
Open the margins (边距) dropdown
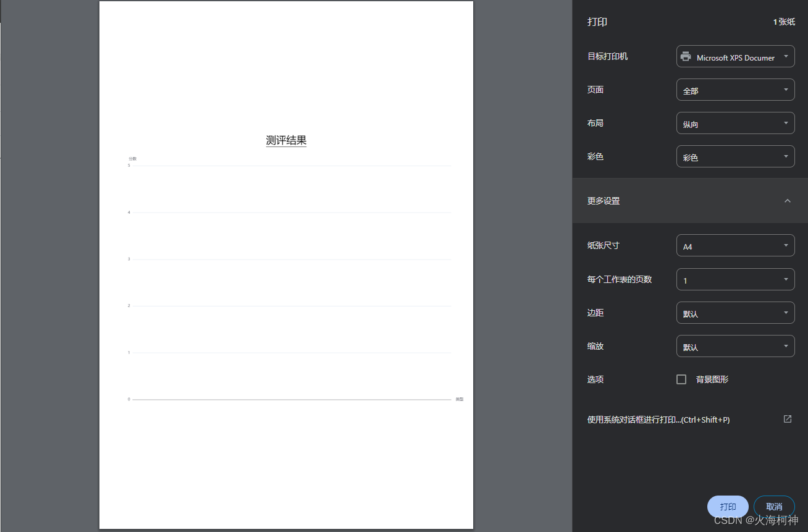[x=735, y=313]
